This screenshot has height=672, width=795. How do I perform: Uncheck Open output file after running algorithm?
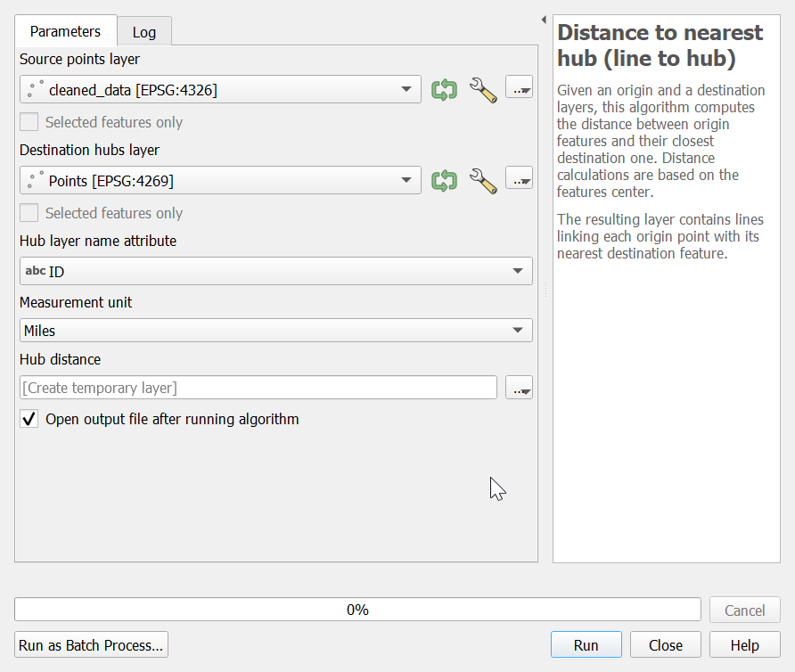[29, 419]
